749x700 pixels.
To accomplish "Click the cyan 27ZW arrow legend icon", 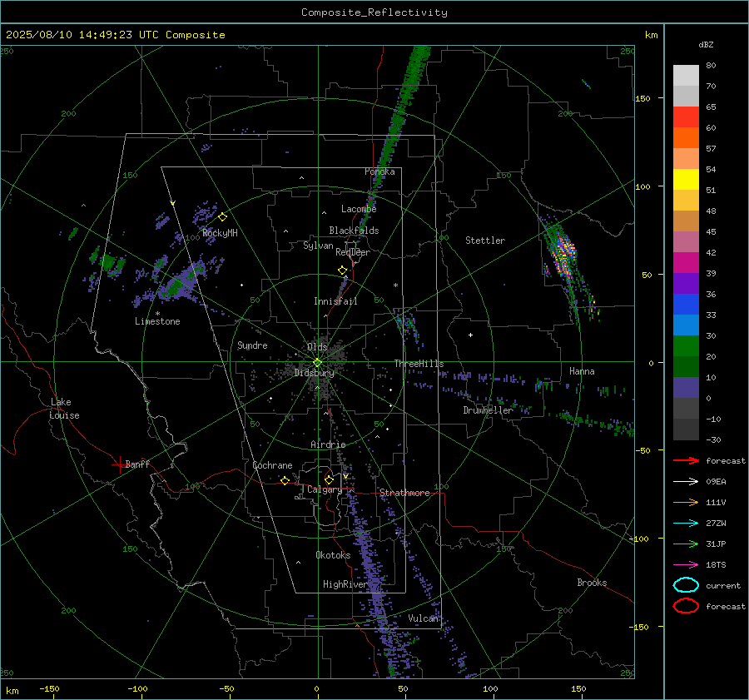I will point(686,523).
